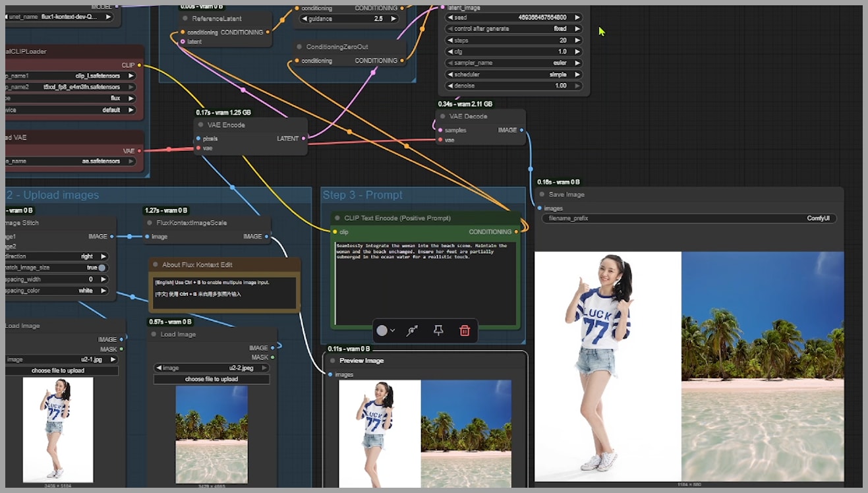The height and width of the screenshot is (493, 868).
Task: Click the bypass node icon in the toolbar
Action: (x=412, y=330)
